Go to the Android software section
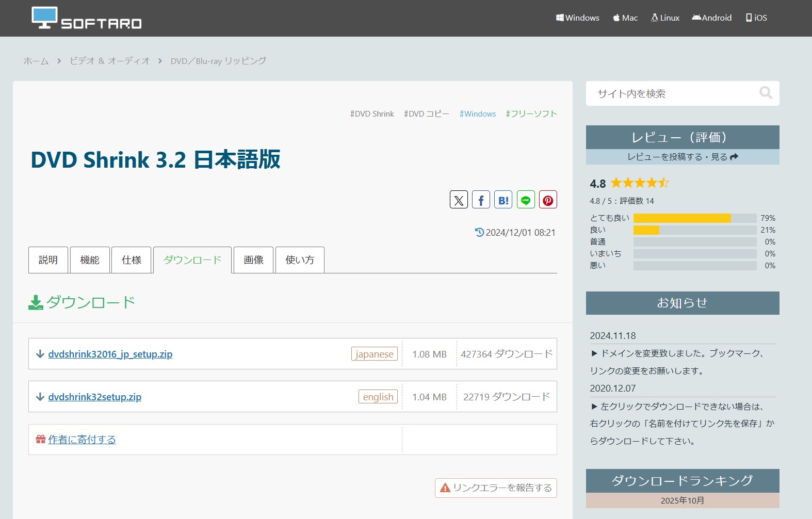 [711, 18]
